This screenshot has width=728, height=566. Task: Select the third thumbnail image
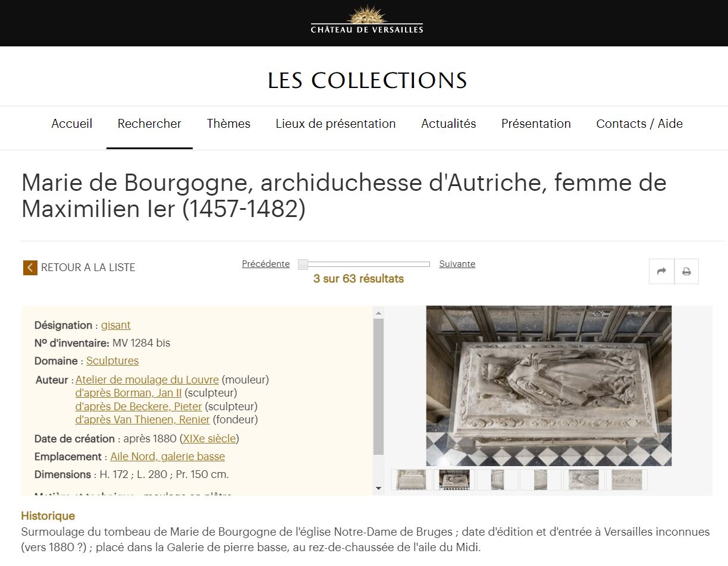pos(497,480)
